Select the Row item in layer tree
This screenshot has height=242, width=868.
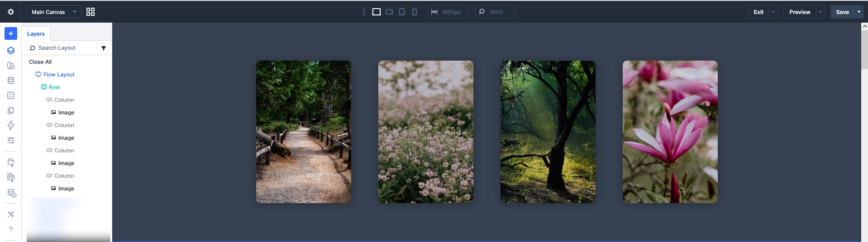pos(54,87)
